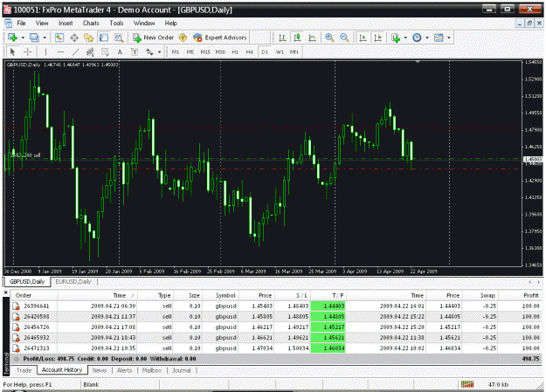Open the Insert menu
Viewport: 546px width, 392px height.
[66, 24]
